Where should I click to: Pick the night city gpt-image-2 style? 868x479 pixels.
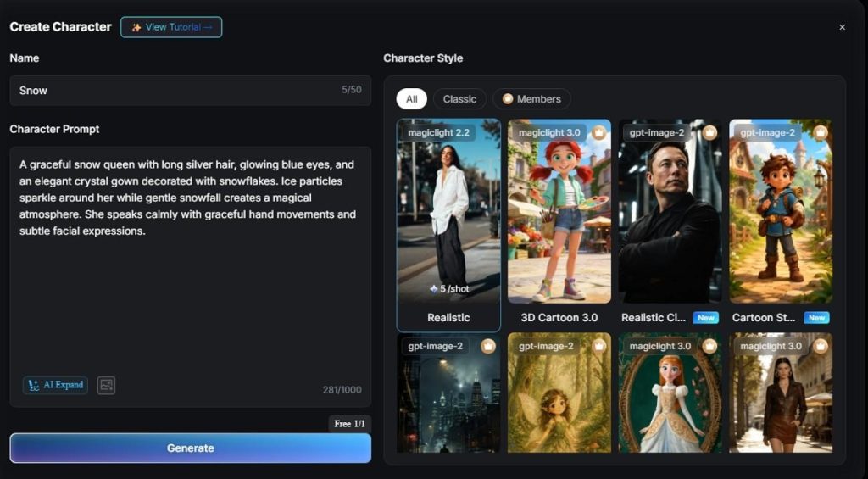coord(448,393)
